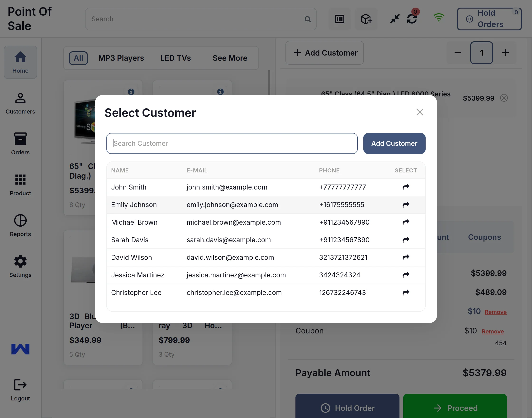Check the green Wi-Fi status icon
This screenshot has width=532, height=418.
[x=439, y=17]
